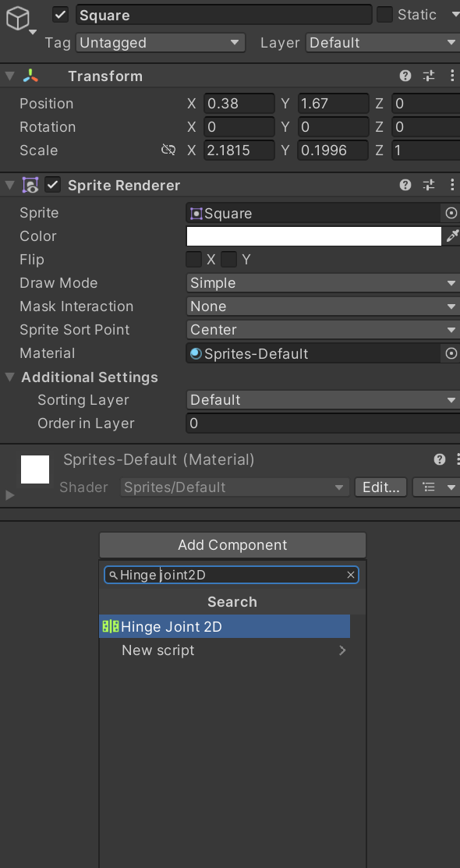Open the white Color swatch picker
The height and width of the screenshot is (868, 460).
pos(314,236)
